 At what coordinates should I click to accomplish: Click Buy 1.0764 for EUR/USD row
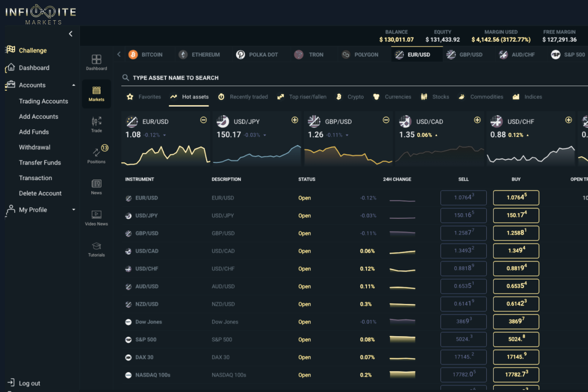click(x=516, y=198)
